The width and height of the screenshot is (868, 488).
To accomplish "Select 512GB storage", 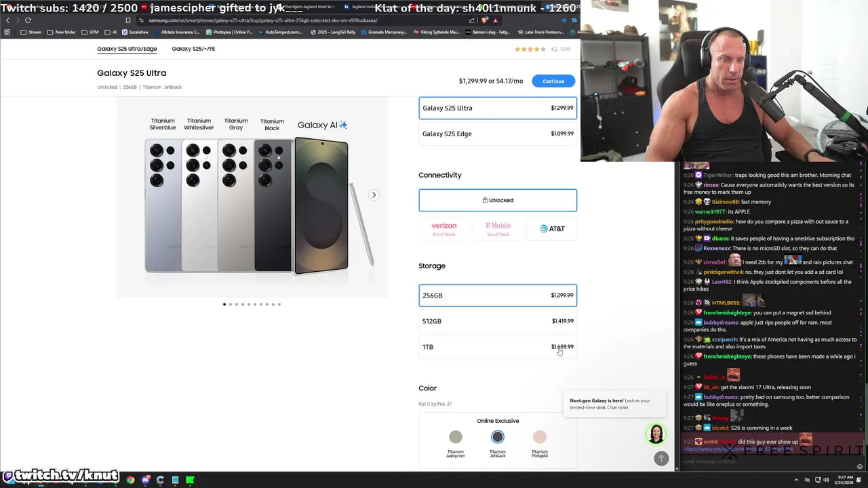I will tap(498, 321).
